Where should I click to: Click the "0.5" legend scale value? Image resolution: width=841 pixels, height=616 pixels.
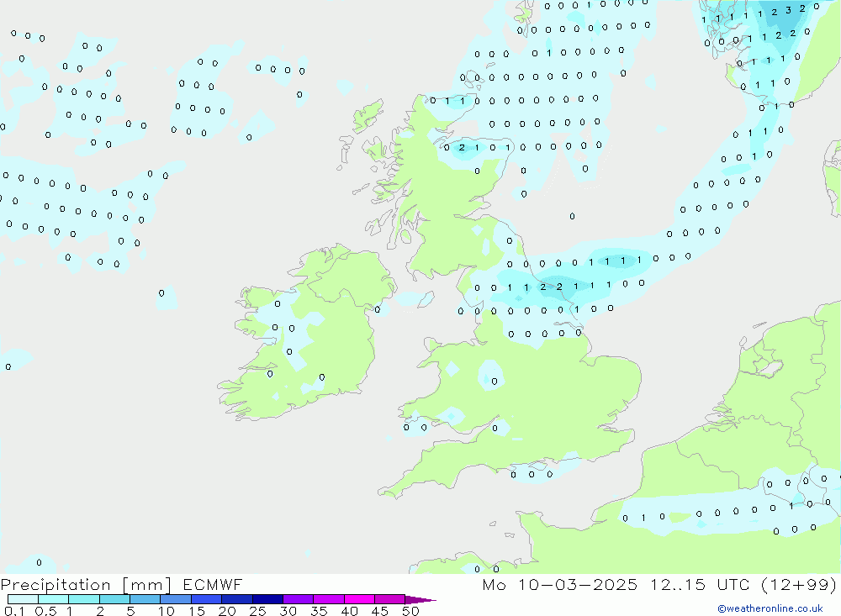(x=45, y=611)
